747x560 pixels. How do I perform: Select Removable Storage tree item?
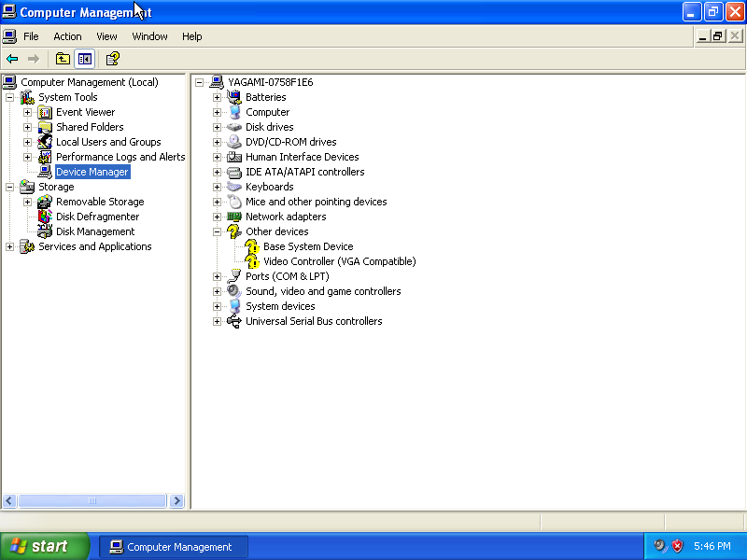[100, 202]
